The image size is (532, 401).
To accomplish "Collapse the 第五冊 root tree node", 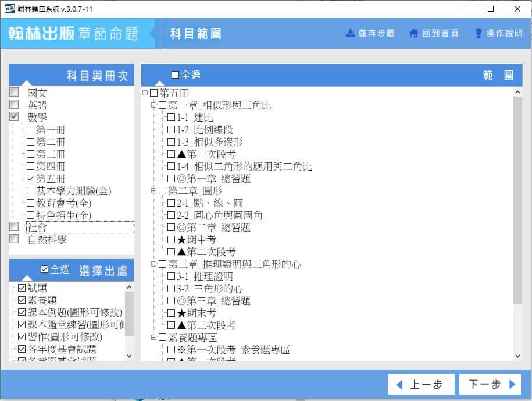I will (145, 93).
